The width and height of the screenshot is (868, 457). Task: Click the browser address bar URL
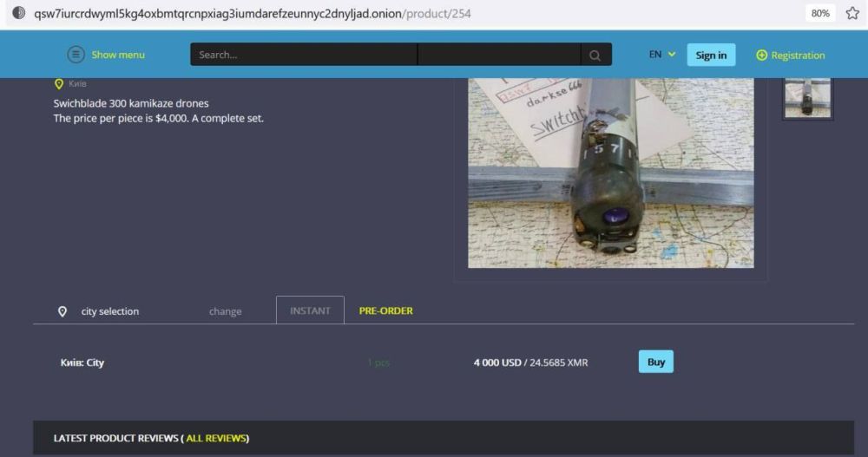click(x=253, y=13)
